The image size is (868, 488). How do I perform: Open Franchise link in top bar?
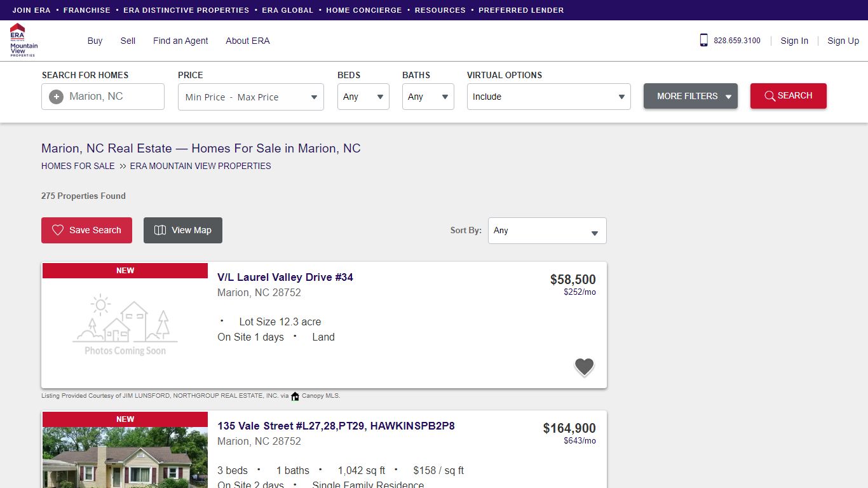tap(87, 10)
